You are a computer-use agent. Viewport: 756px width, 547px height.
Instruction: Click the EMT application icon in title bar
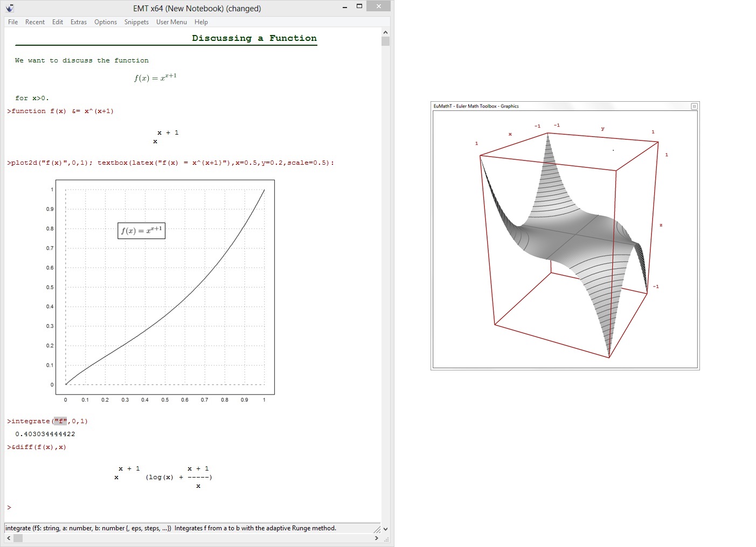(x=10, y=8)
